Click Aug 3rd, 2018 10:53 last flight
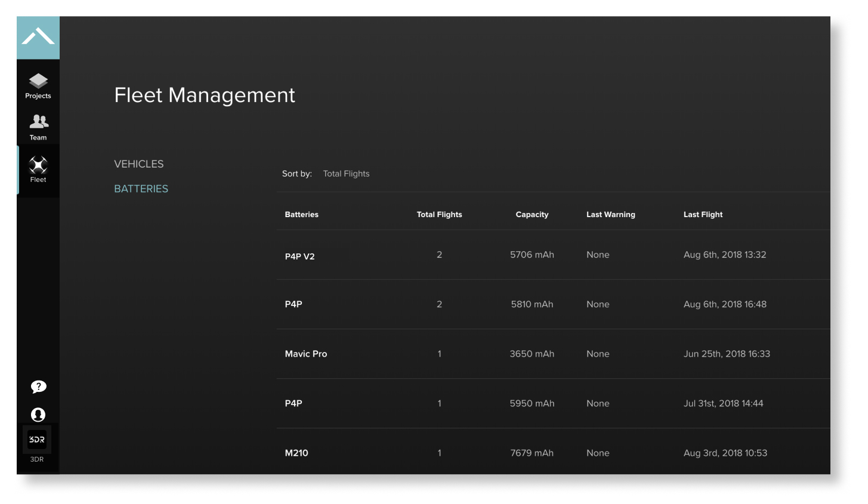The height and width of the screenshot is (504, 868). point(725,453)
